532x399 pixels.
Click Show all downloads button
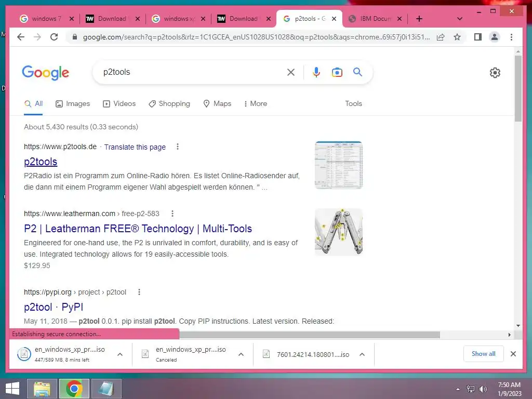[484, 354]
